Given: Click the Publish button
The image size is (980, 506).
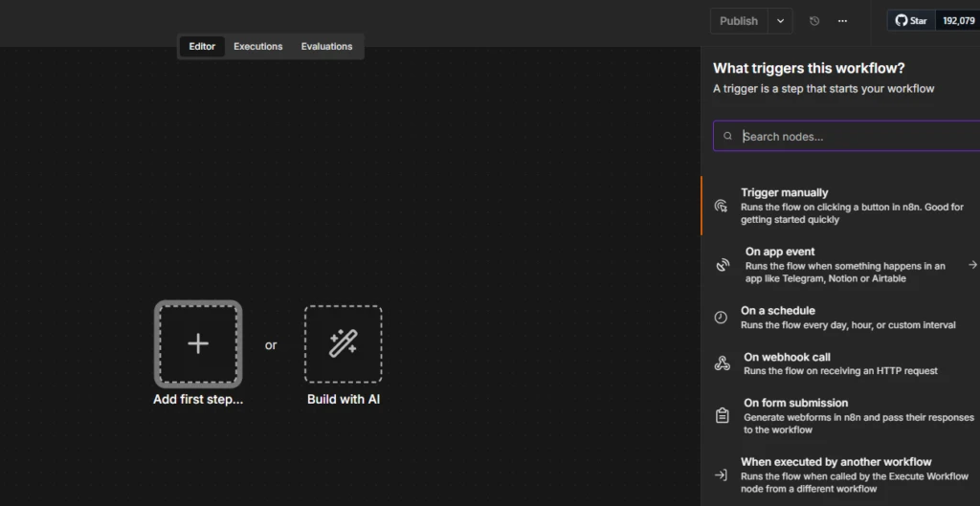Looking at the screenshot, I should pyautogui.click(x=738, y=21).
